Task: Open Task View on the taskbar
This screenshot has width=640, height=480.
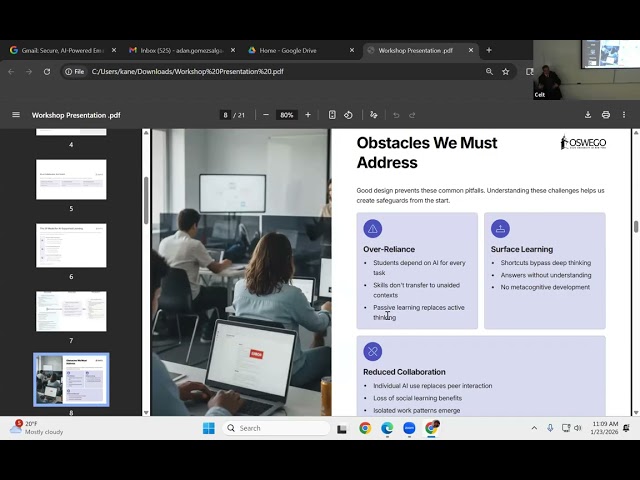Action: (342, 429)
